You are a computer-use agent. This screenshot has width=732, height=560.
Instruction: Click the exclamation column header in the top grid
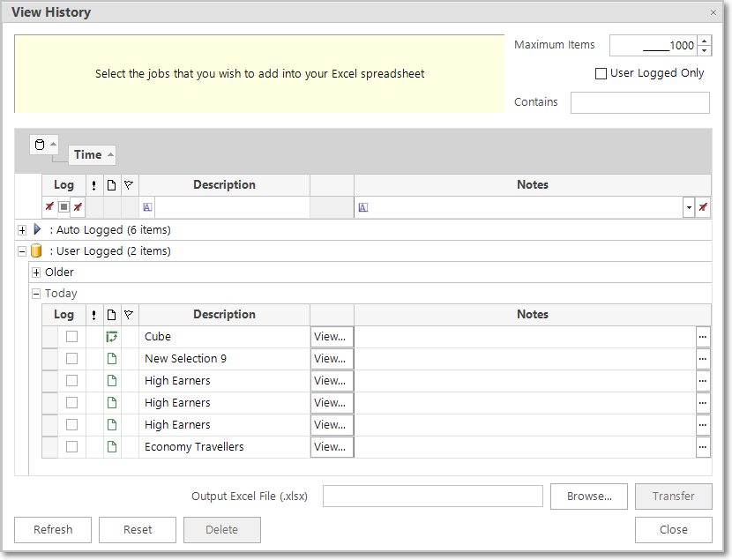click(94, 185)
